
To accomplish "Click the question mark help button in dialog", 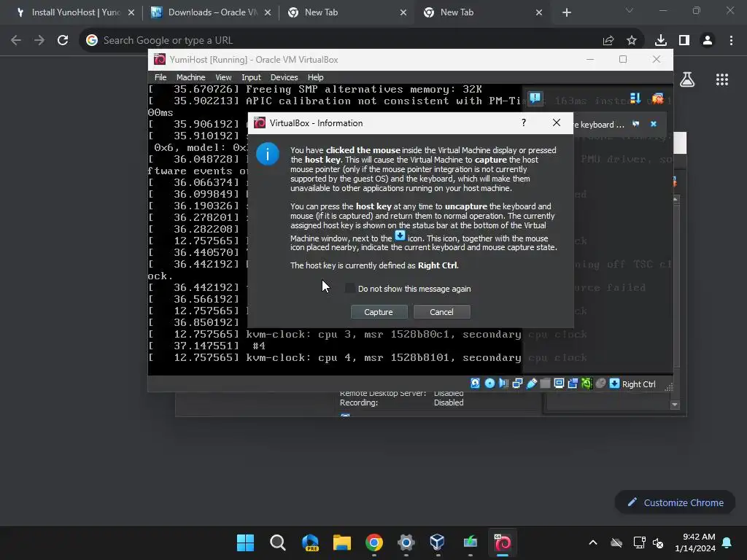I will [524, 122].
